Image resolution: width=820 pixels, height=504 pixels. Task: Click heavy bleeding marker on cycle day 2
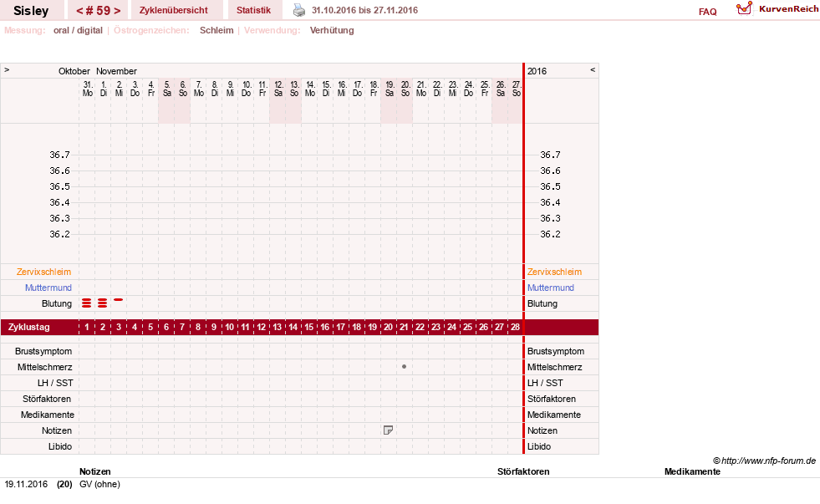(x=103, y=303)
